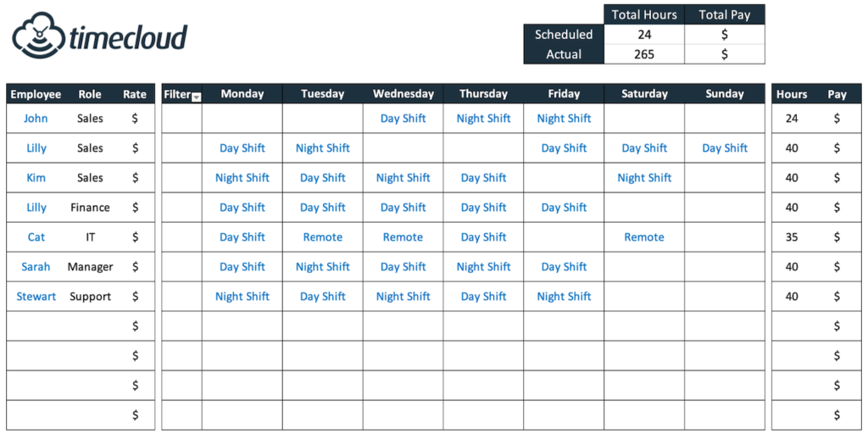Screen dimensions: 868x434
Task: Click the Manager role cell for Sarah
Action: 90,267
